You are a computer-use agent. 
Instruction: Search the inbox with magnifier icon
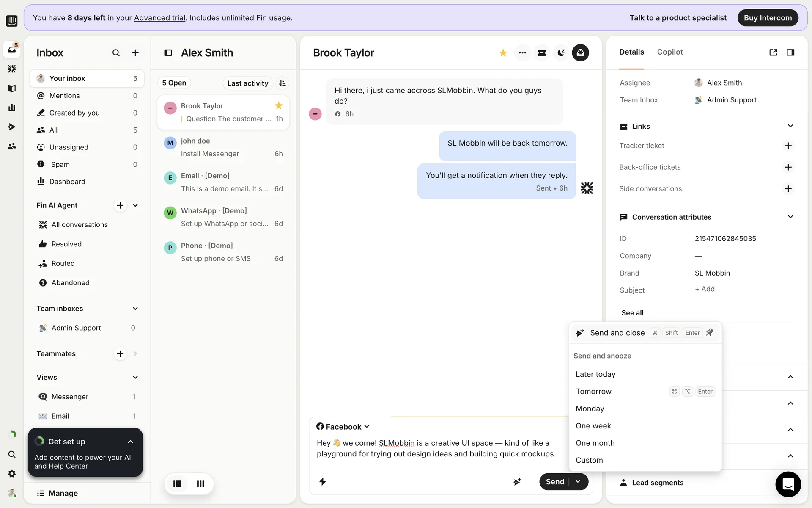[x=116, y=52]
